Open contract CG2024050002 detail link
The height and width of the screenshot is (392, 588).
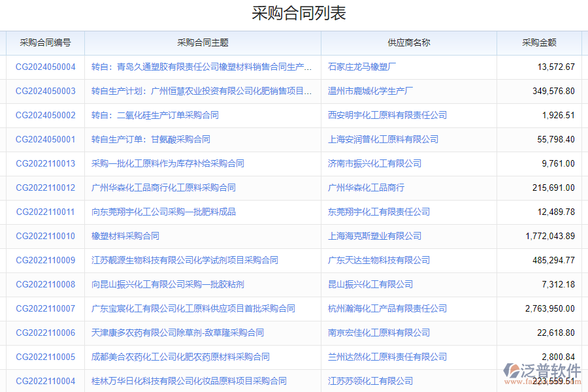coord(44,115)
